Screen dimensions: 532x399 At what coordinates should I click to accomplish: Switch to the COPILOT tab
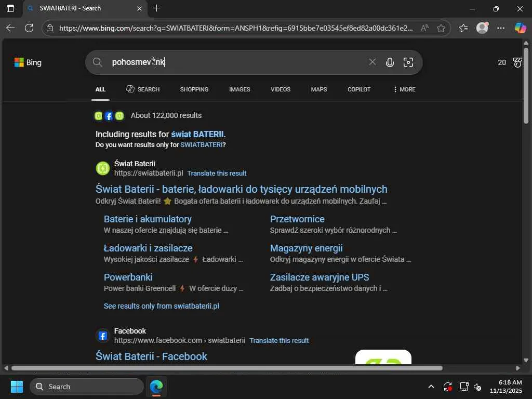359,89
